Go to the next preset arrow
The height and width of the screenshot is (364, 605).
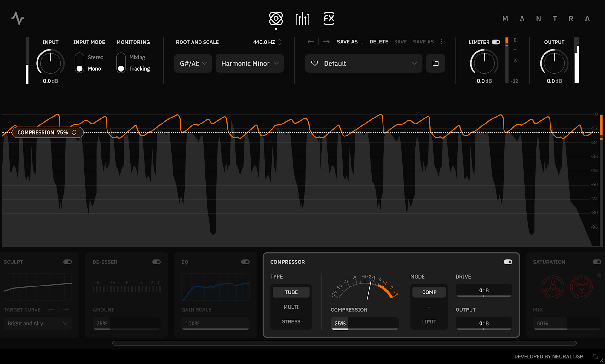pos(326,42)
